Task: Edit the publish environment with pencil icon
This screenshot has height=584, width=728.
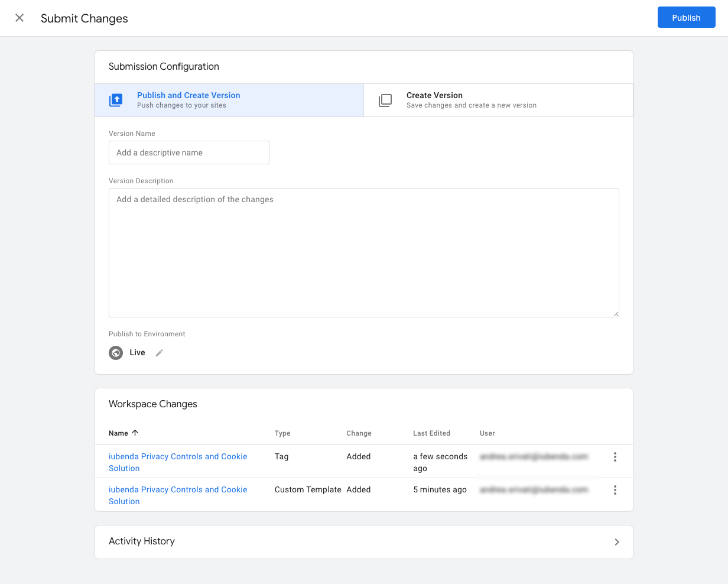Action: 159,353
